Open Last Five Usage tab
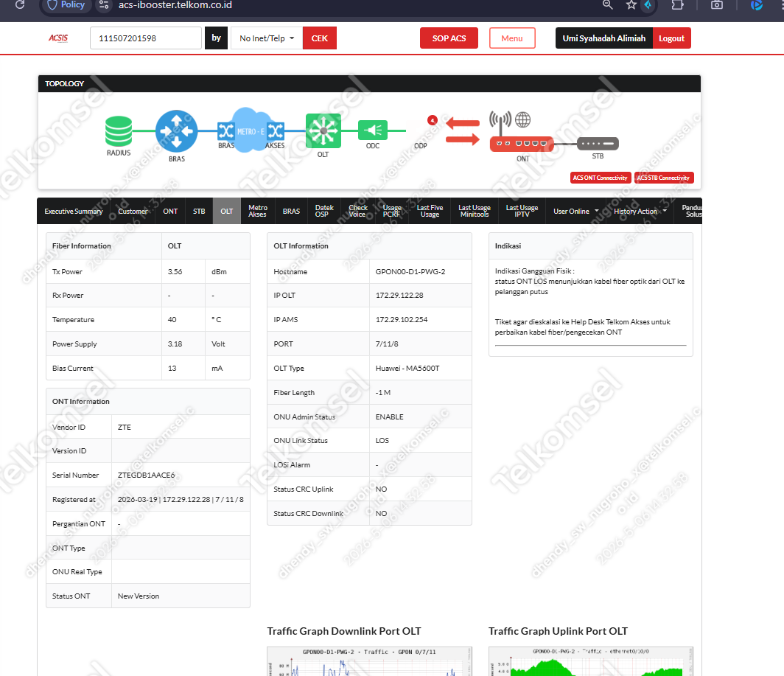 coord(430,211)
